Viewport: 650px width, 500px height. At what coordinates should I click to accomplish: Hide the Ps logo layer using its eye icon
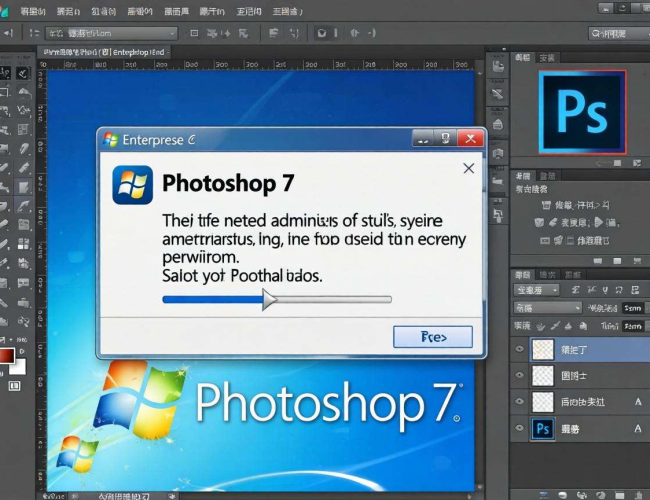point(519,428)
